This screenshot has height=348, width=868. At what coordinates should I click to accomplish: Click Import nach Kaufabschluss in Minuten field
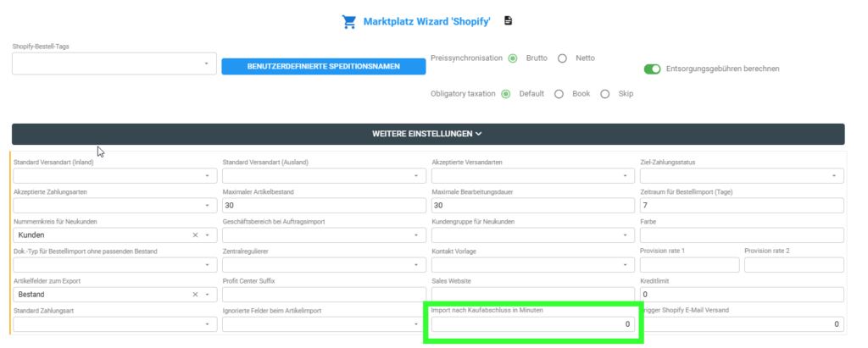[x=533, y=324]
